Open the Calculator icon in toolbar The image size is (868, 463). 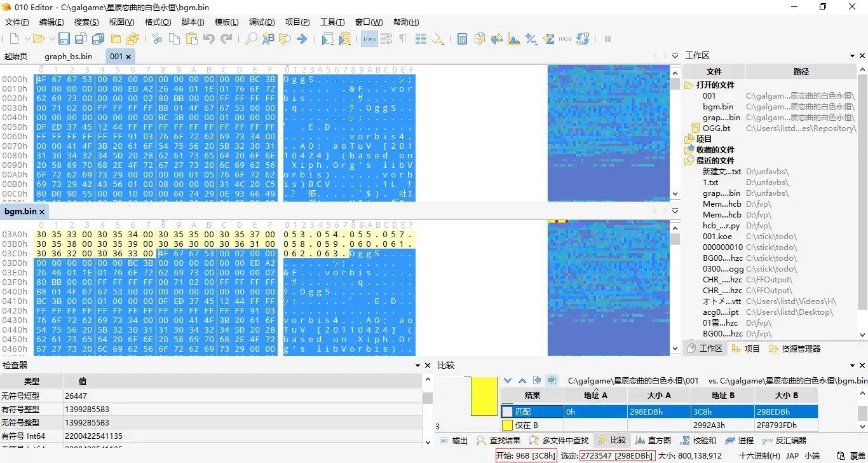(x=463, y=39)
